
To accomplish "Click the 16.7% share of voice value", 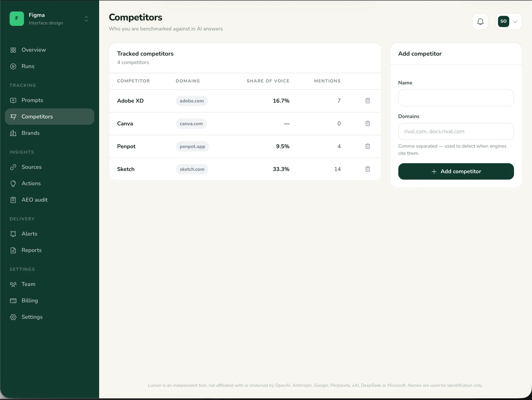I will click(281, 101).
